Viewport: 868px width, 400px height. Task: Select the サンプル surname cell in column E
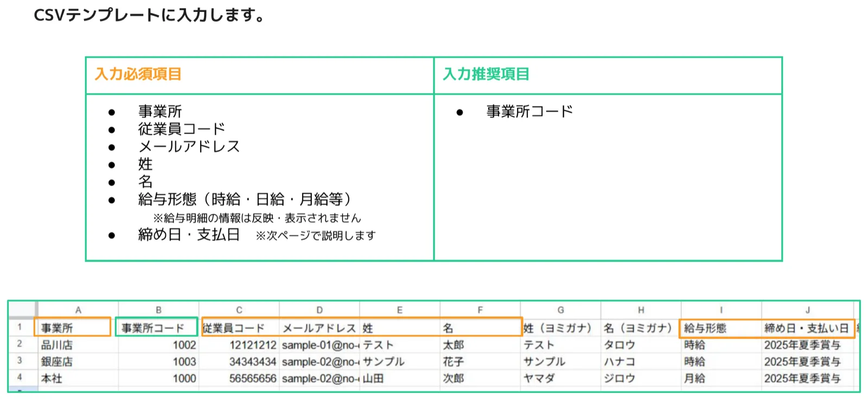399,361
